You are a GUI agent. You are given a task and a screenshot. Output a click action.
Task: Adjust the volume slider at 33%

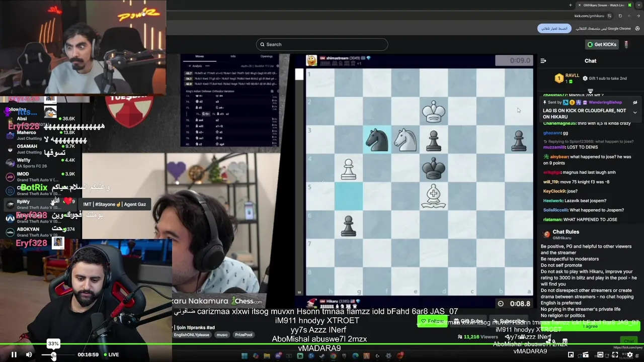53,355
